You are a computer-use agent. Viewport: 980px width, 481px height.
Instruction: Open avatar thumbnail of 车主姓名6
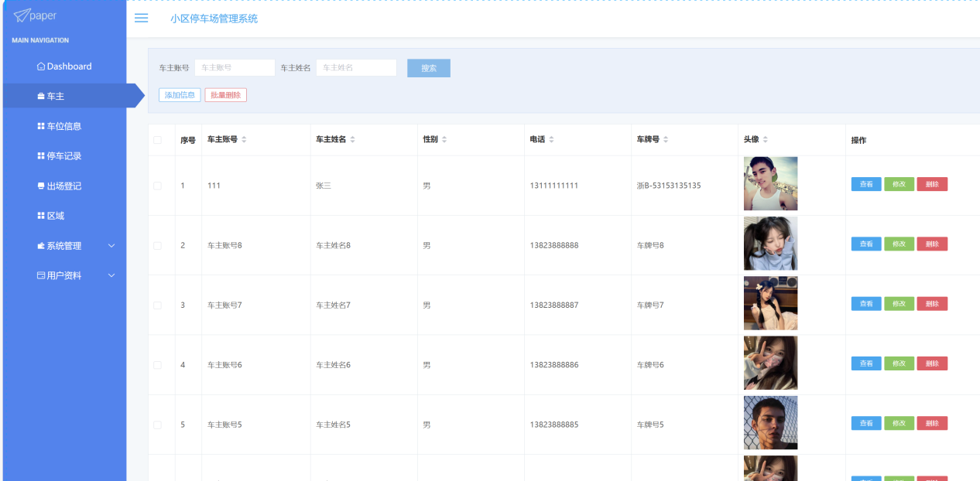pos(770,363)
